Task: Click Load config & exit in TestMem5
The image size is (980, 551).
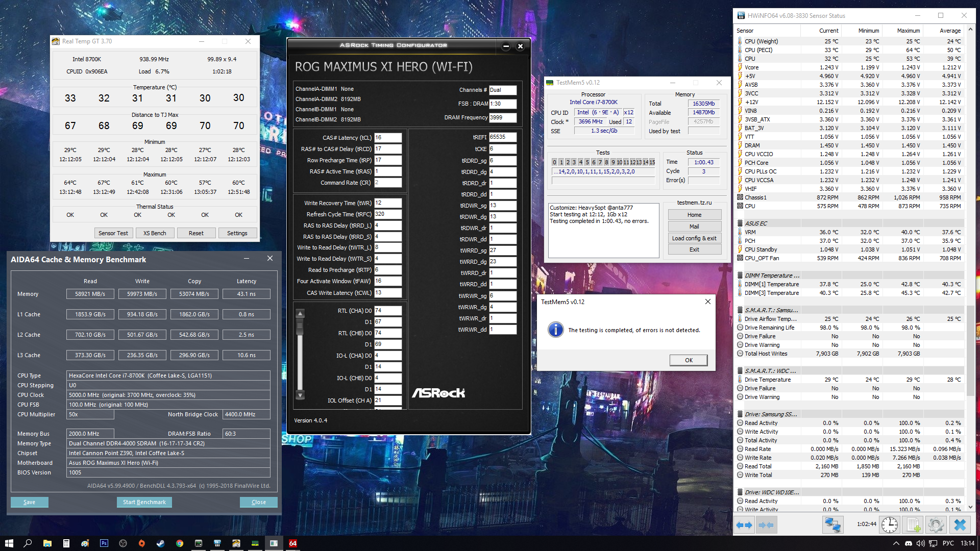Action: (x=694, y=238)
